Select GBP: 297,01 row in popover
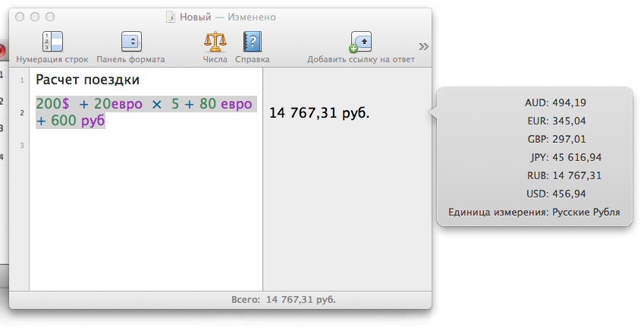 tap(557, 139)
